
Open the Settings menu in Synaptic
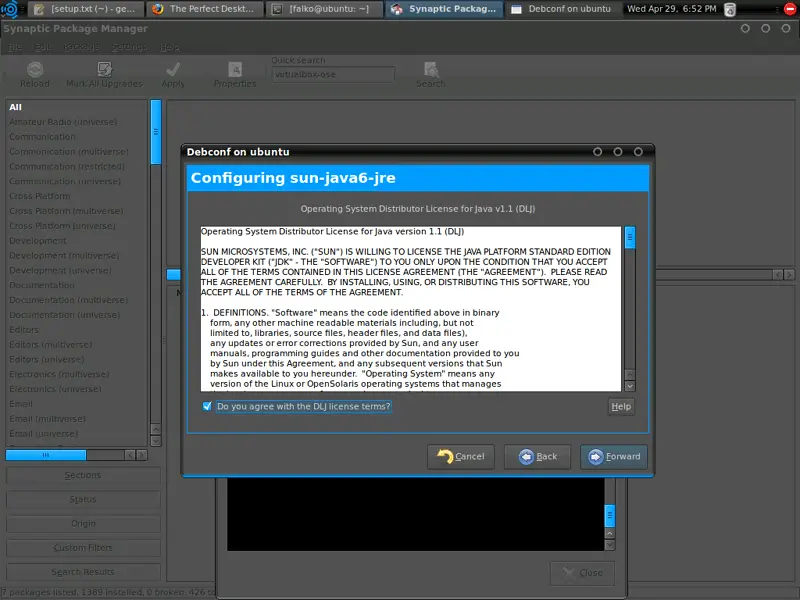[x=130, y=47]
